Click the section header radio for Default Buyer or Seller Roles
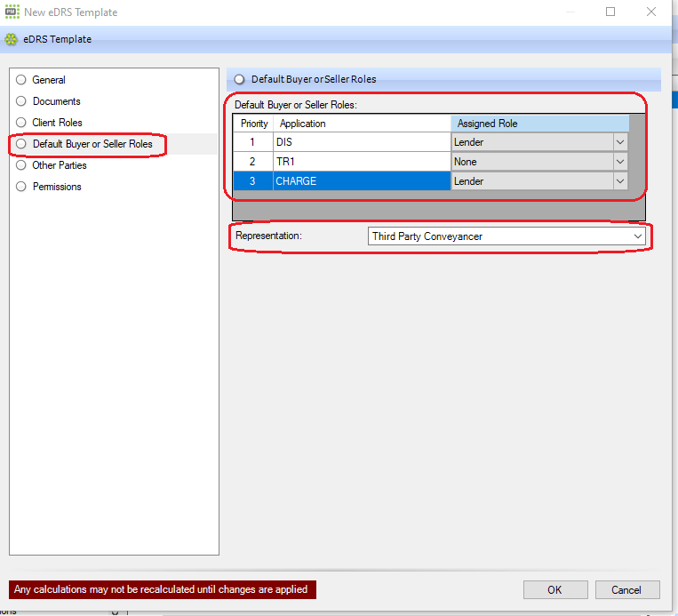The image size is (678, 616). click(239, 80)
